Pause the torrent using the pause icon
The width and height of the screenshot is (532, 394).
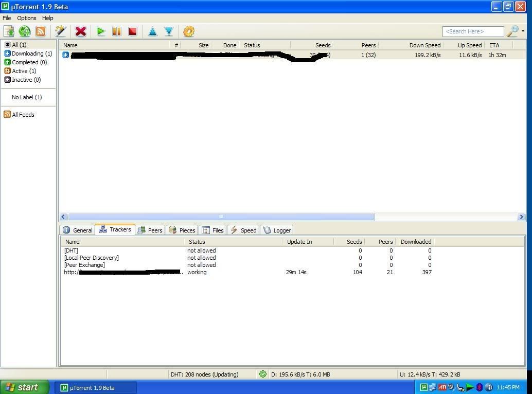click(x=117, y=31)
